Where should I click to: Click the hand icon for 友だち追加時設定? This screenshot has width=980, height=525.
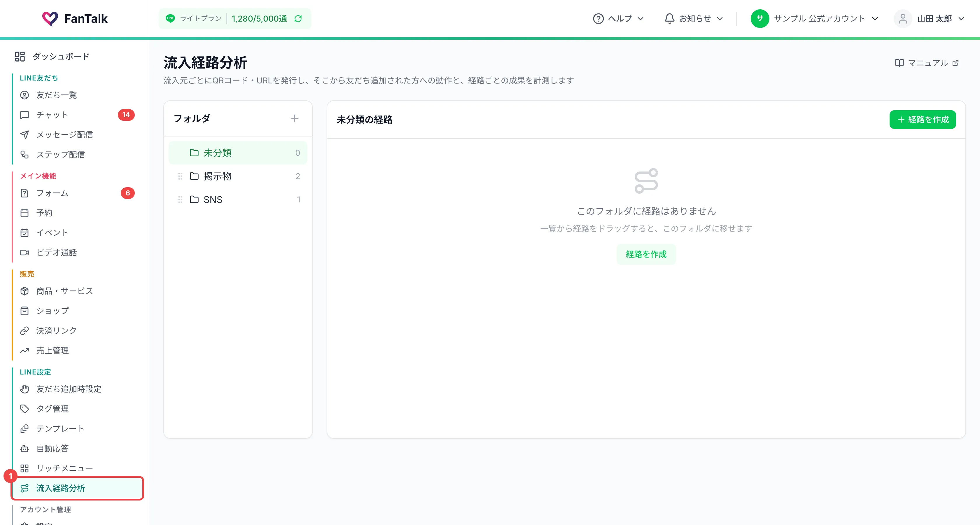click(24, 389)
